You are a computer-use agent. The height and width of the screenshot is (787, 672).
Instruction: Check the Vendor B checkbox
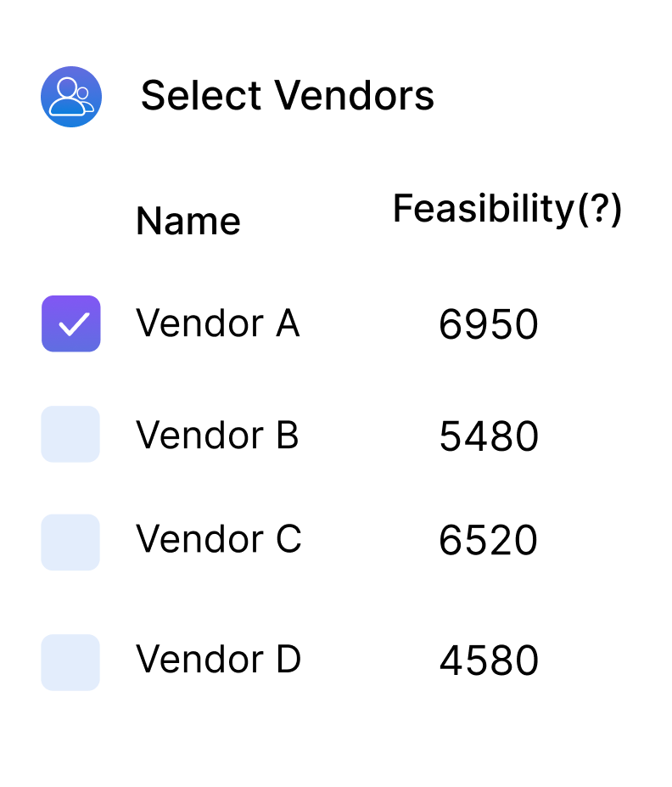pyautogui.click(x=70, y=434)
